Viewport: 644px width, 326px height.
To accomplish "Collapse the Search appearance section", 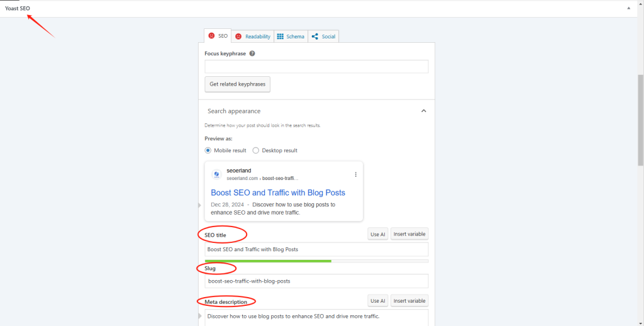I will pos(423,111).
